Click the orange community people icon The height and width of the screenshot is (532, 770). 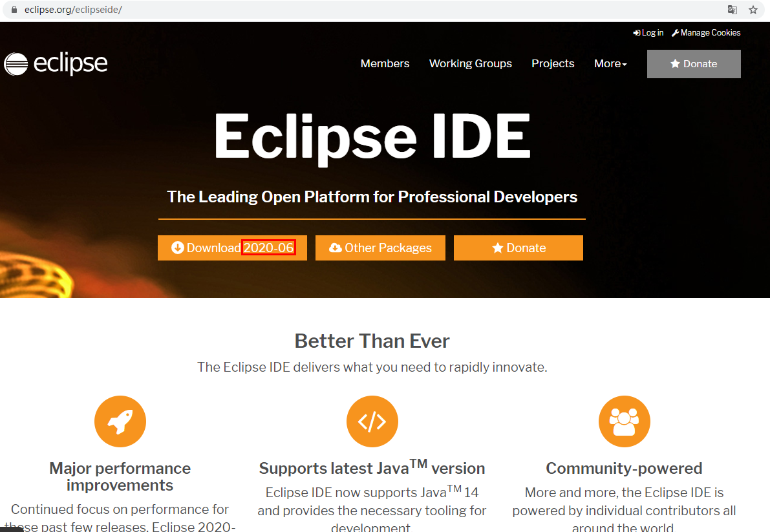point(624,421)
